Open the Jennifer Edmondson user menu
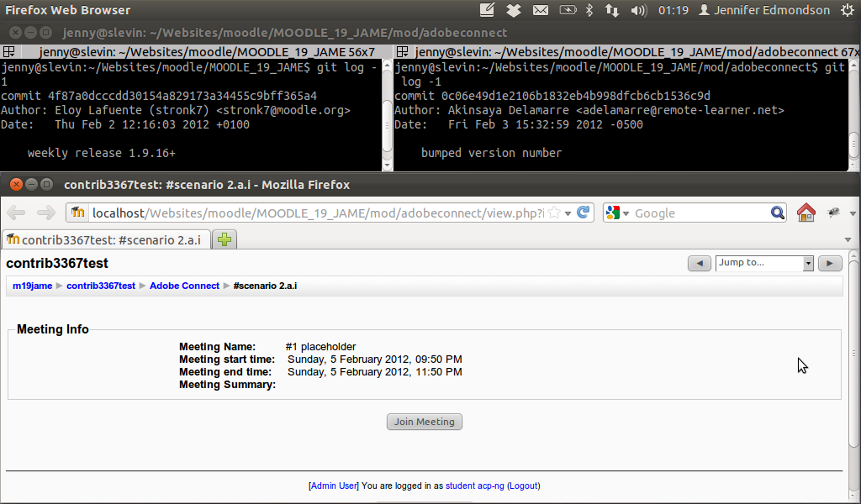861x504 pixels. point(764,10)
